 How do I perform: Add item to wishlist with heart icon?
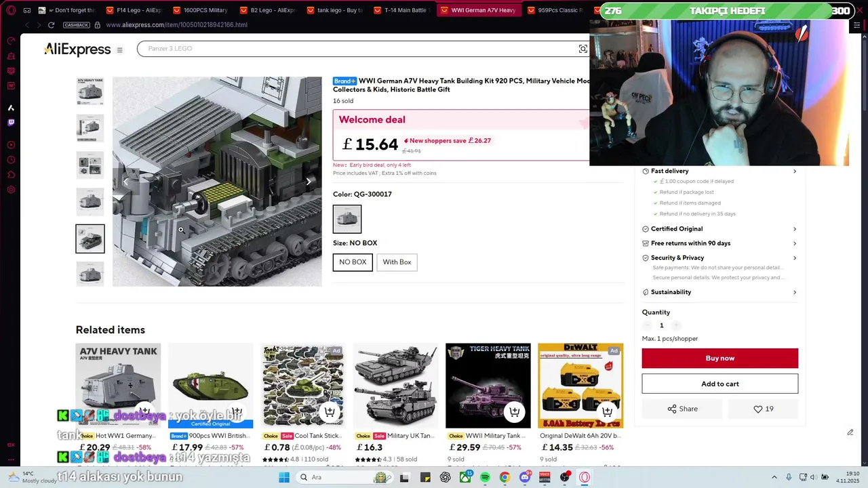[763, 409]
